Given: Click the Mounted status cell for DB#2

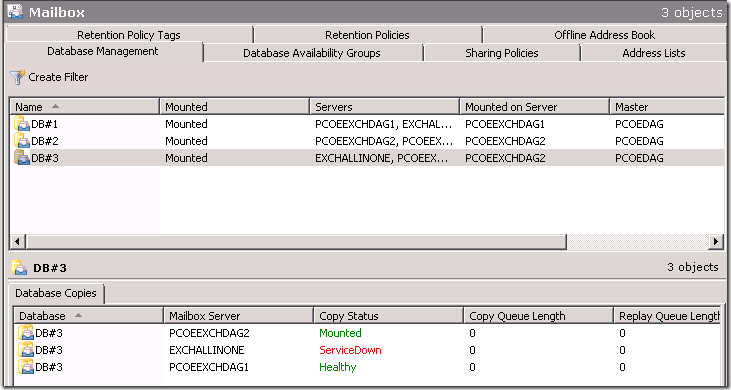Looking at the screenshot, I should 186,141.
